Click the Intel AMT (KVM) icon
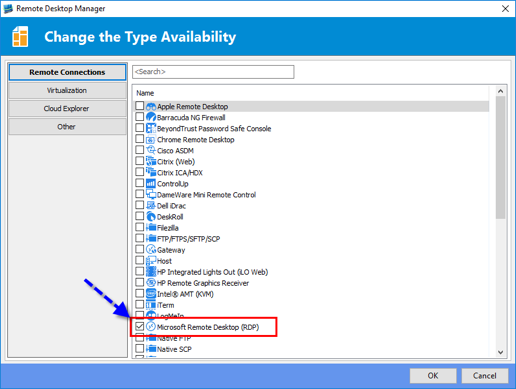Image resolution: width=516 pixels, height=389 pixels. [x=151, y=294]
